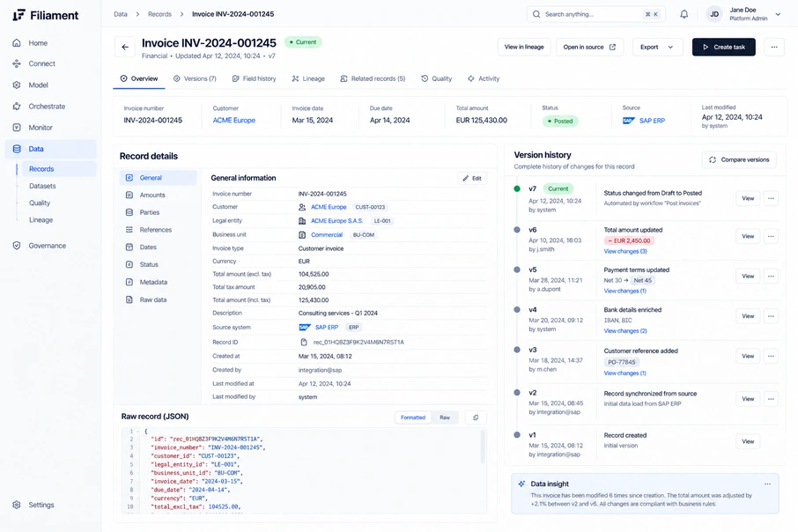This screenshot has width=798, height=532.
Task: Click the raw record JSON scrollbar
Action: (483, 447)
